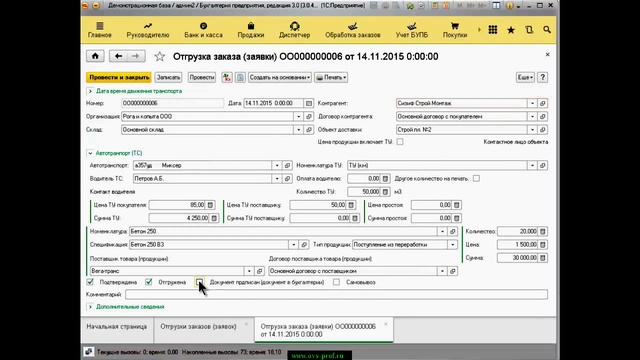Image resolution: width=640 pixels, height=360 pixels.
Task: Open Печать dropdown menu
Action: click(x=331, y=78)
